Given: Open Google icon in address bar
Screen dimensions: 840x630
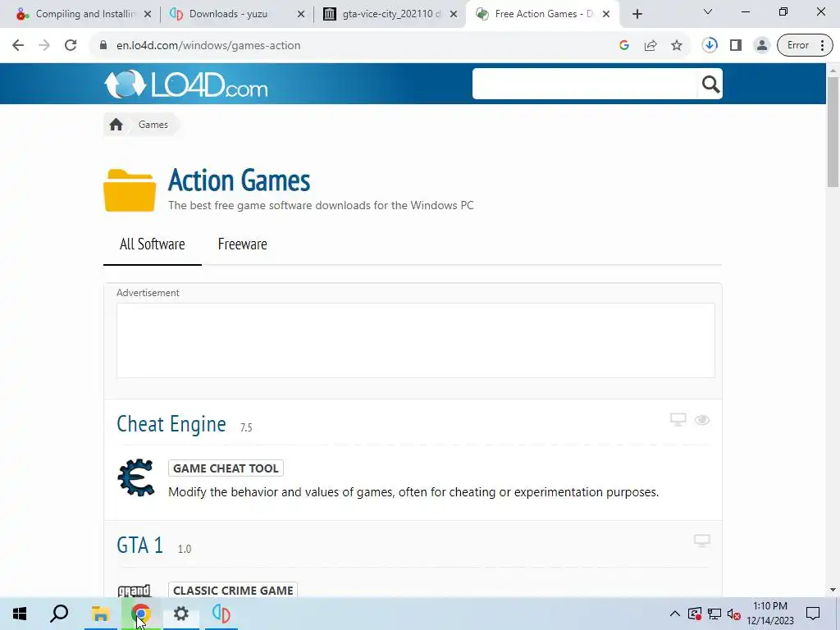Looking at the screenshot, I should (x=623, y=46).
